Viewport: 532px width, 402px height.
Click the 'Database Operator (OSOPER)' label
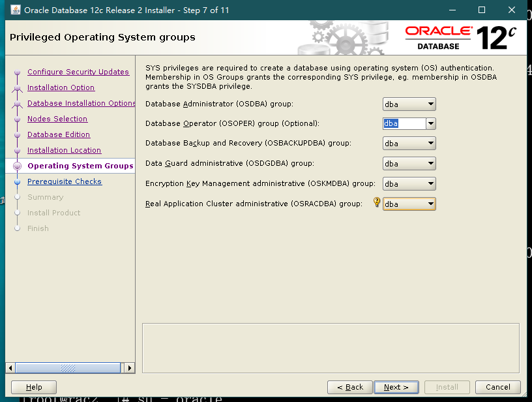click(232, 123)
